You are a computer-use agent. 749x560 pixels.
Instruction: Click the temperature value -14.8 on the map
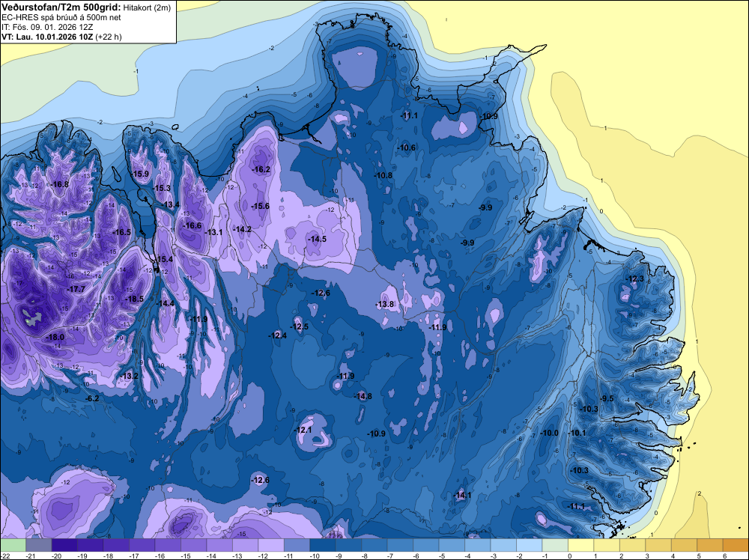pyautogui.click(x=363, y=396)
